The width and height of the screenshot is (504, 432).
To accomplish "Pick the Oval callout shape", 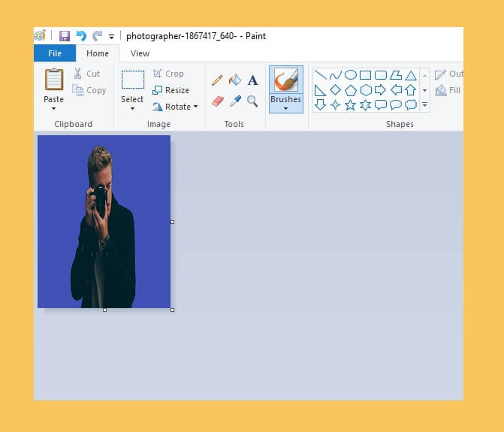I will point(396,104).
